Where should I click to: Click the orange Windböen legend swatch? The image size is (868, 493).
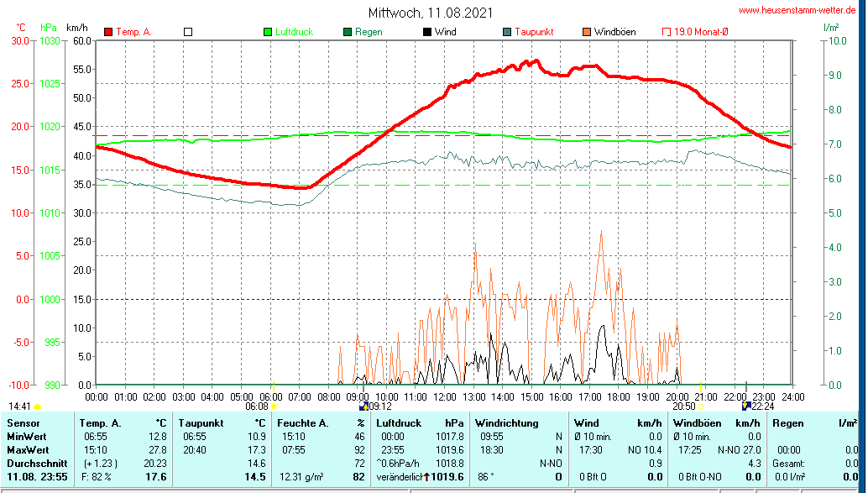pyautogui.click(x=586, y=32)
